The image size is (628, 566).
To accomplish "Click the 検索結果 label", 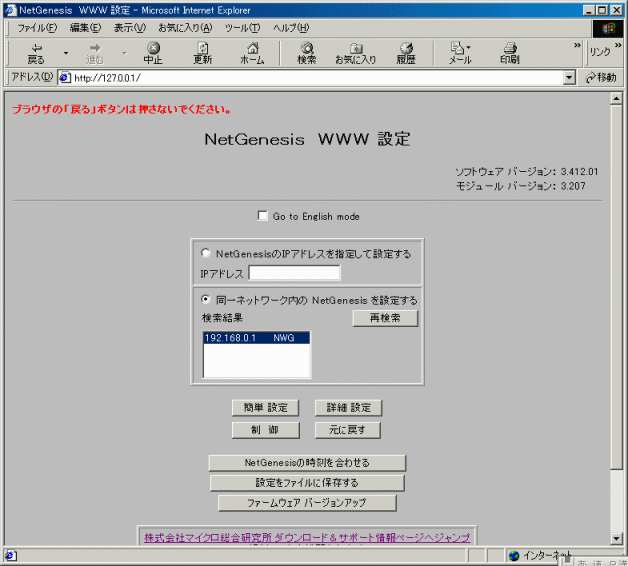I will coord(222,318).
